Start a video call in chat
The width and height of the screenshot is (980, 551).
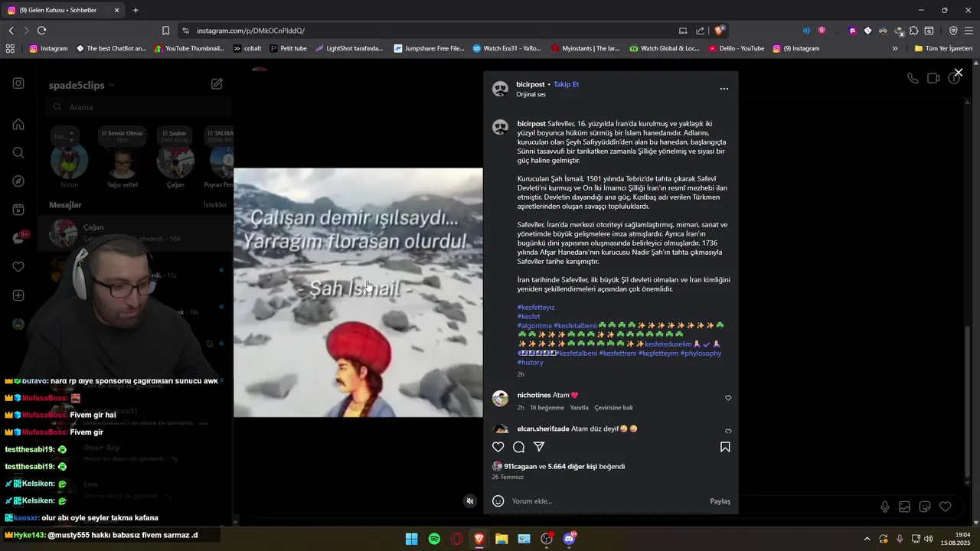pyautogui.click(x=933, y=78)
